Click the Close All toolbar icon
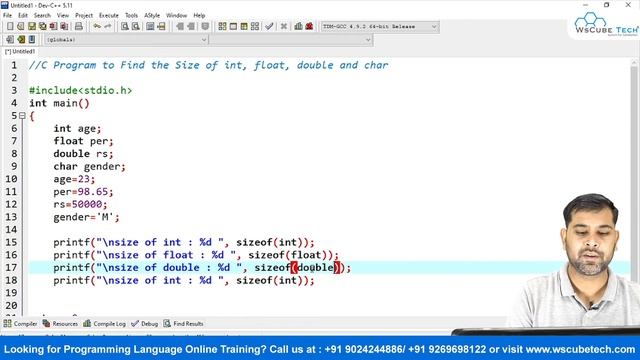This screenshot has width=640, height=360. 64,27
